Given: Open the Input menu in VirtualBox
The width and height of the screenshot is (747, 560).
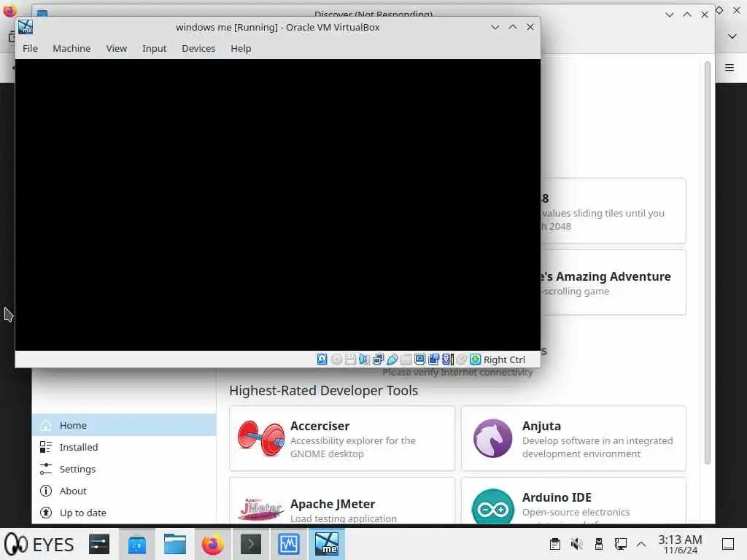Looking at the screenshot, I should tap(155, 49).
